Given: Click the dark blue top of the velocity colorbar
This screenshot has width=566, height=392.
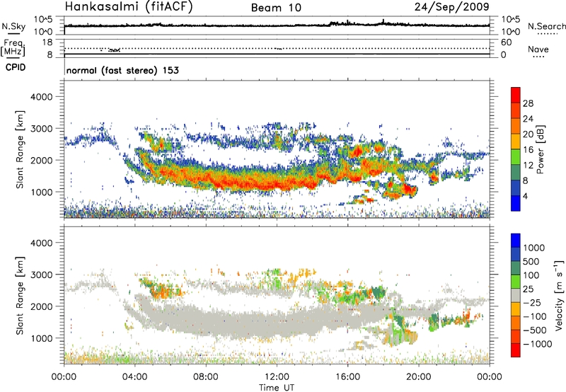Looking at the screenshot, I should pos(516,241).
